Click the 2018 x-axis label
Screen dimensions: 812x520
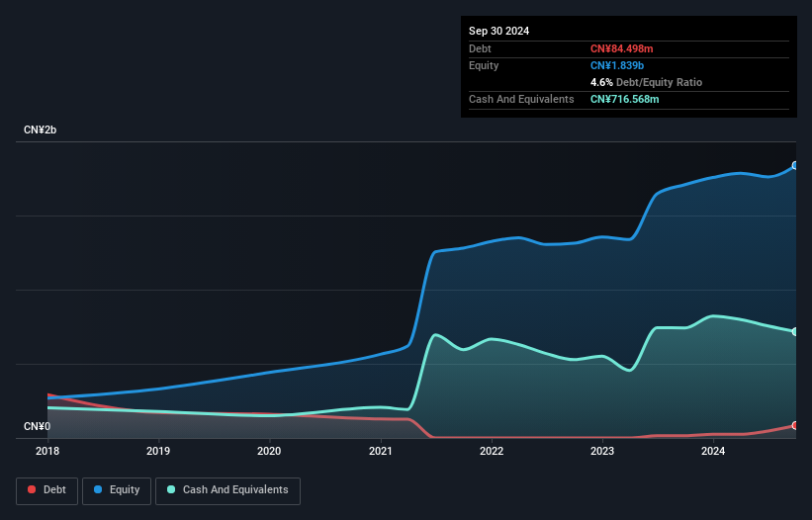47,451
